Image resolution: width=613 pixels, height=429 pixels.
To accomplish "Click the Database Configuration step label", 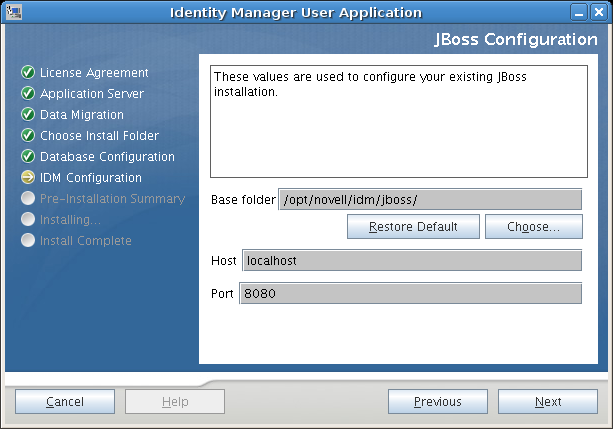I will (107, 157).
